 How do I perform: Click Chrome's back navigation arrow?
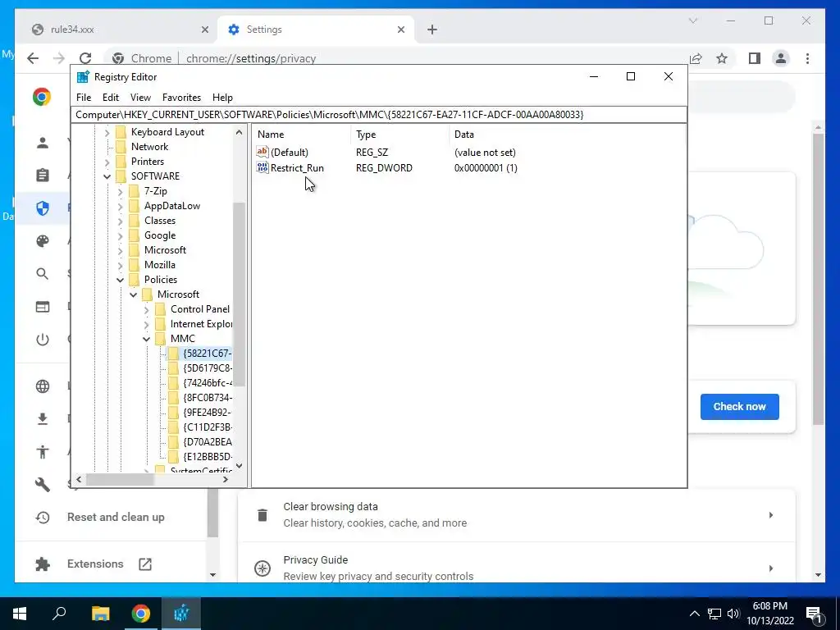(x=33, y=58)
